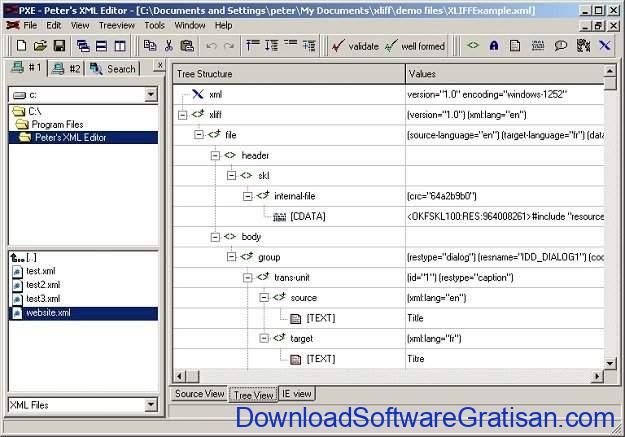This screenshot has height=437, width=625.
Task: Insert comment speech bubble icon
Action: 560,46
